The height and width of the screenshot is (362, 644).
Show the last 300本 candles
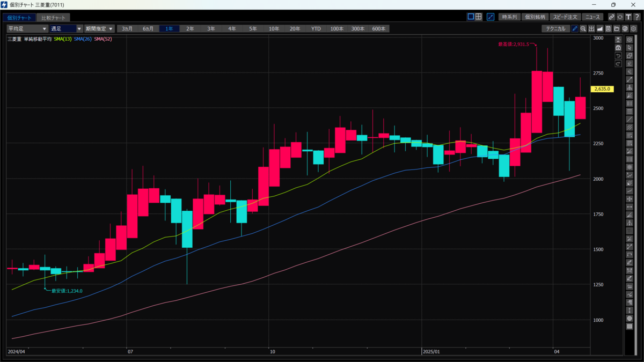click(358, 28)
